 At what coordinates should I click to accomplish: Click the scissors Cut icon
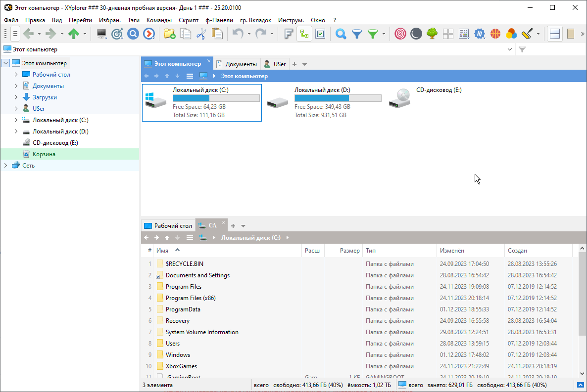(201, 34)
